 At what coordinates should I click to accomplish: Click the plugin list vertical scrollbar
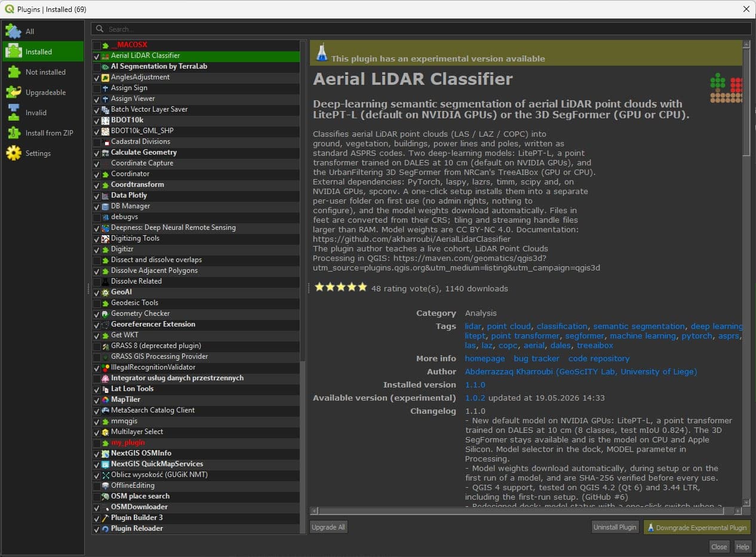303,287
